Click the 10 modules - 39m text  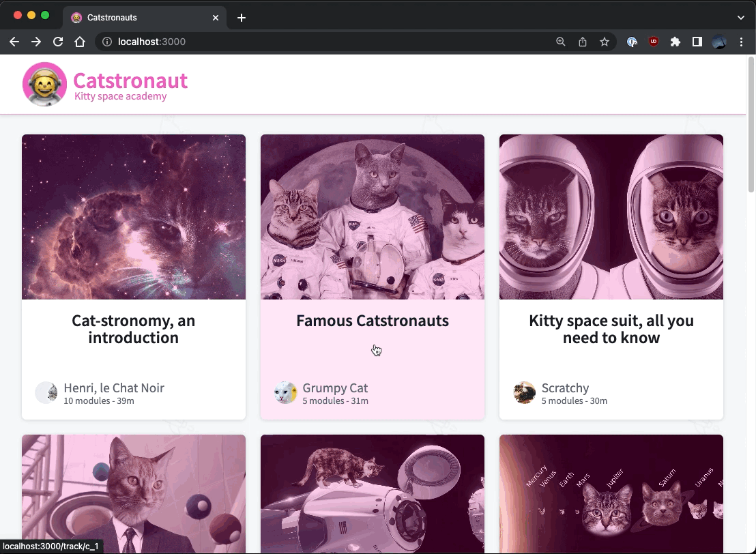coord(99,400)
